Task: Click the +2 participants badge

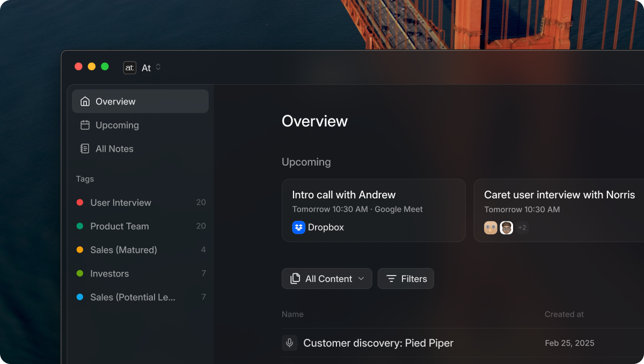Action: [522, 227]
